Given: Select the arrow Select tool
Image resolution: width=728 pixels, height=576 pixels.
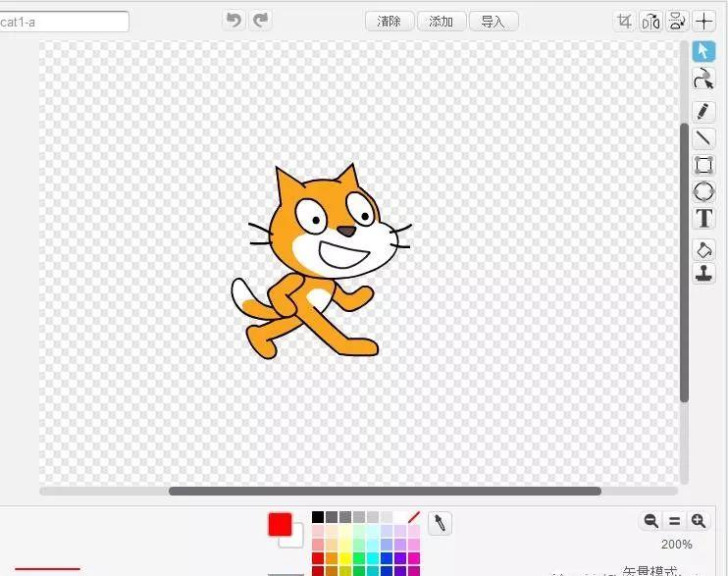Looking at the screenshot, I should coord(703,51).
